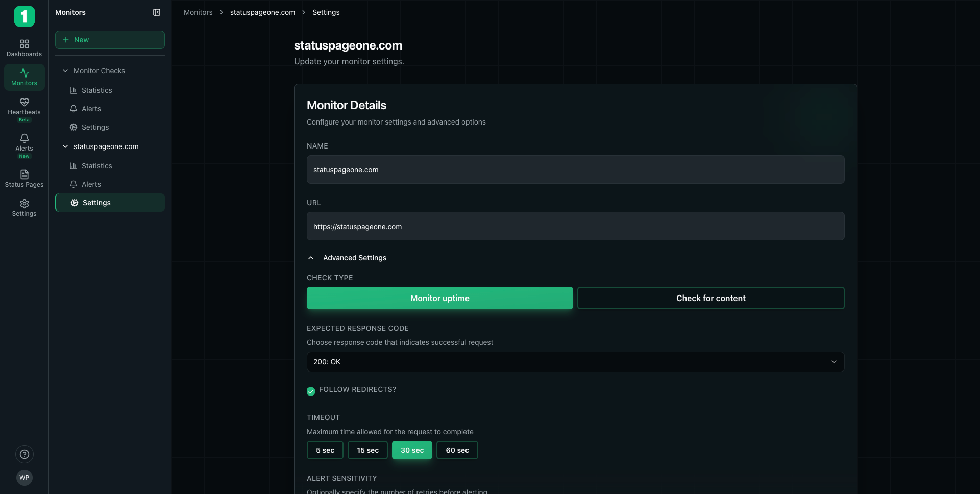Collapse the Advanced Settings section
The height and width of the screenshot is (494, 980).
click(x=311, y=258)
